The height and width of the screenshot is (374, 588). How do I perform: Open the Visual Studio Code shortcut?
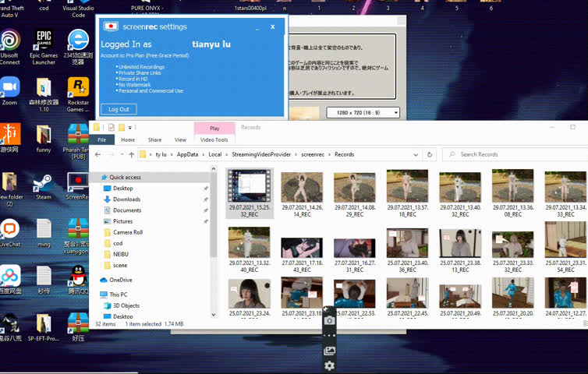tap(78, 9)
